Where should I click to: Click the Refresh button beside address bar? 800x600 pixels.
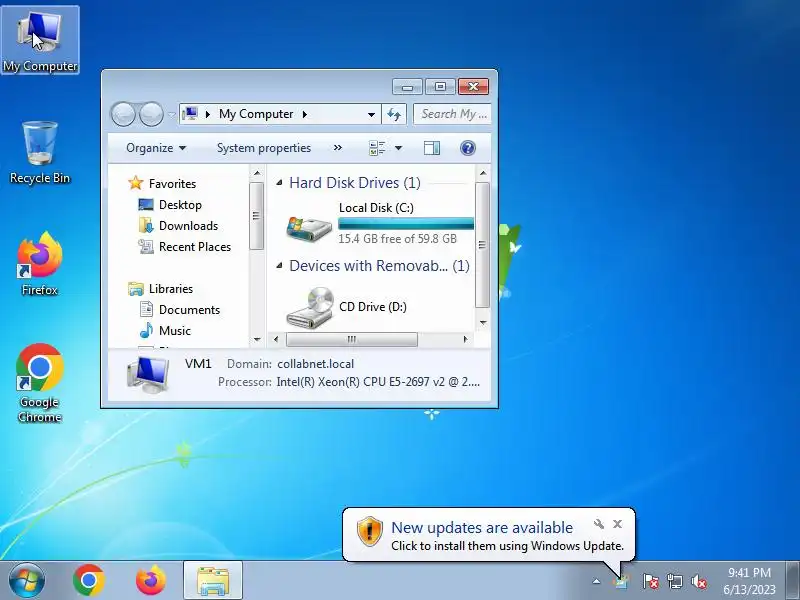pos(394,114)
